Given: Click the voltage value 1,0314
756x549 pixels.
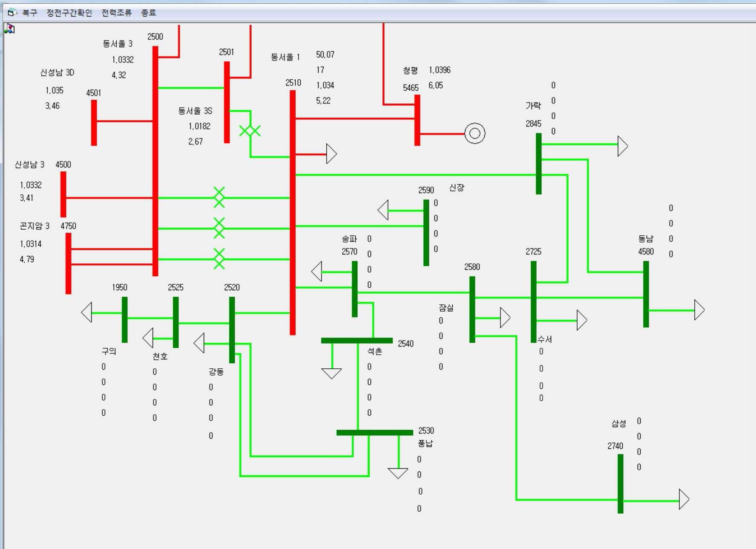Looking at the screenshot, I should [x=31, y=244].
